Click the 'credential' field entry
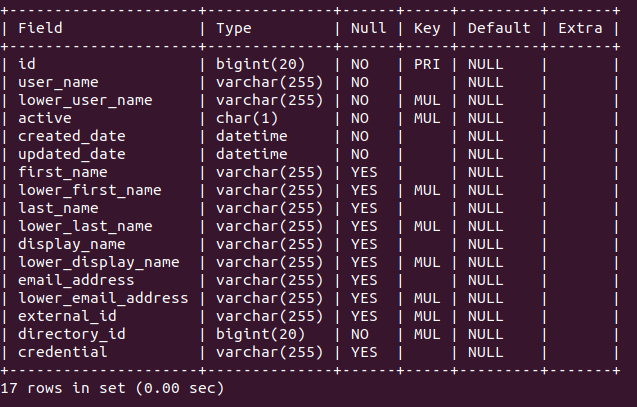 point(63,352)
